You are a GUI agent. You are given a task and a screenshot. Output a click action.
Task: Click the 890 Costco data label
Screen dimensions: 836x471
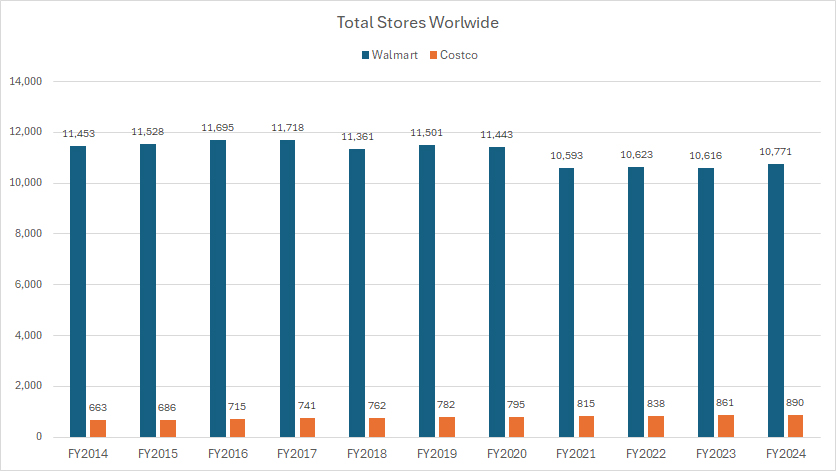pyautogui.click(x=795, y=403)
